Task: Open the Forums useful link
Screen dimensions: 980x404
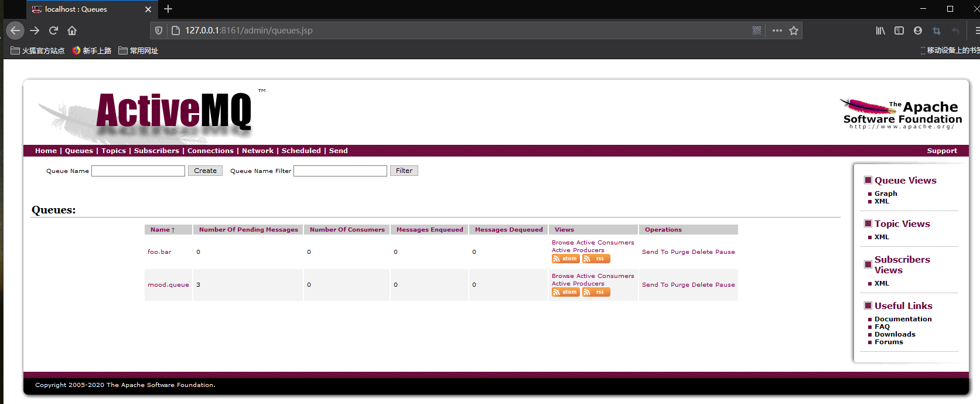Action: [889, 342]
